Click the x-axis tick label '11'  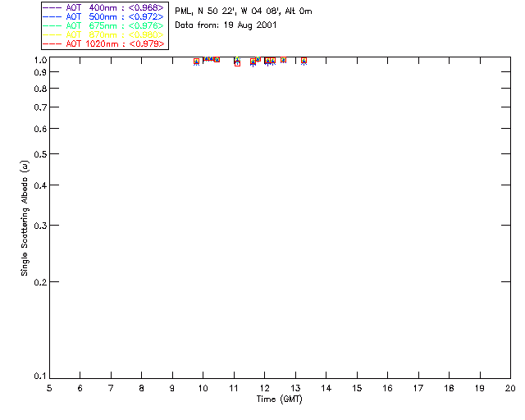point(234,388)
